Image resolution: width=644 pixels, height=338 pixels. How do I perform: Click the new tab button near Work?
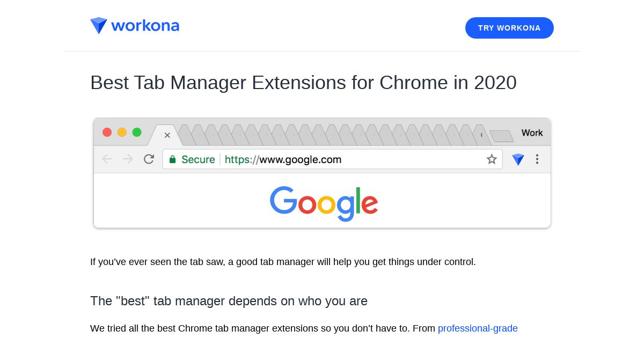pos(501,136)
